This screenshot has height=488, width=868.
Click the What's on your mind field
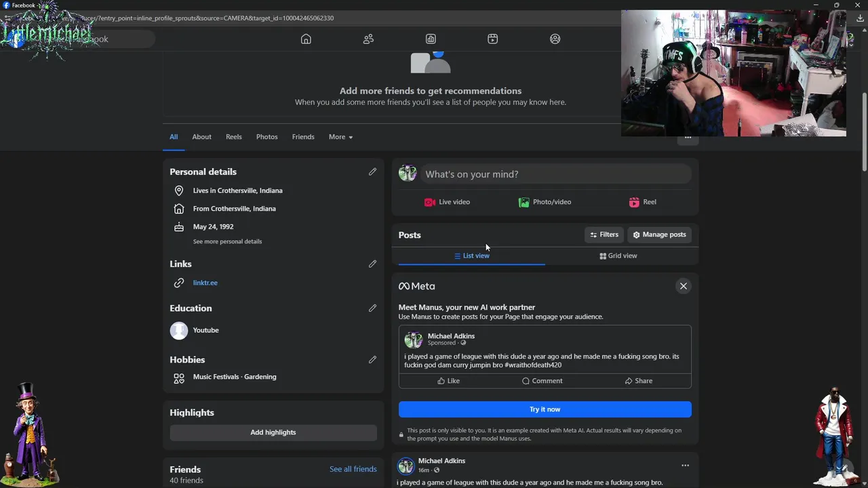pos(555,174)
